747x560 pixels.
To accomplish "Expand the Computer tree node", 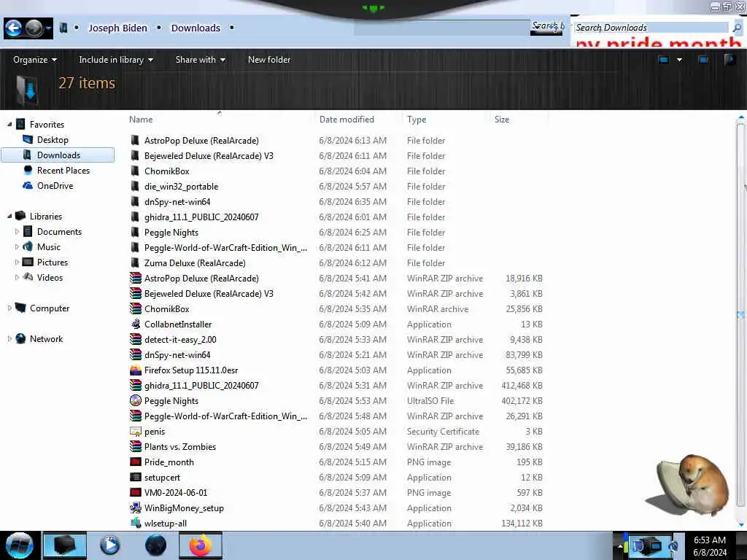I will tap(9, 308).
